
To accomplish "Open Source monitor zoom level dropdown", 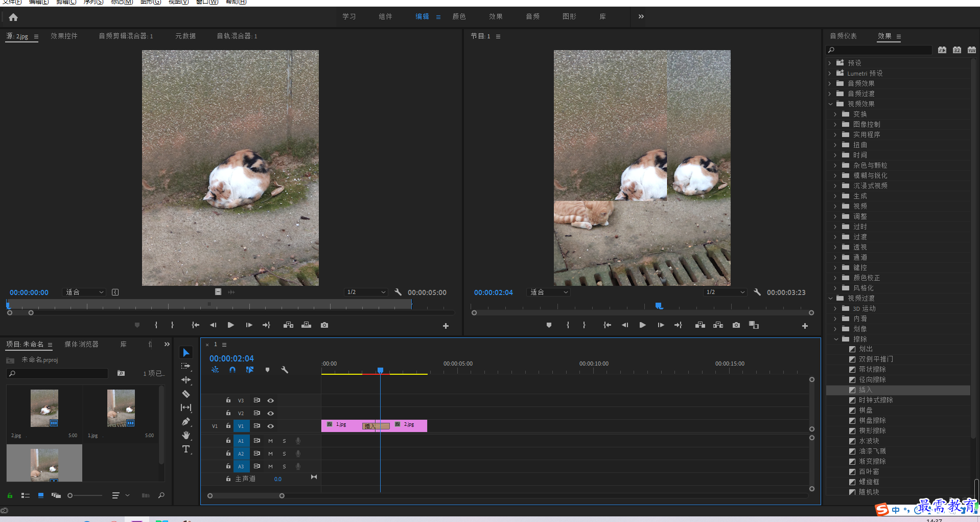I will point(84,292).
